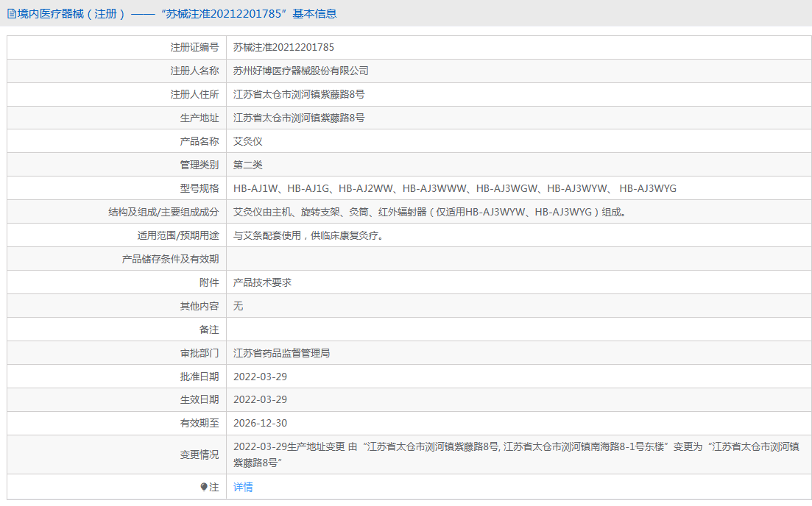This screenshot has height=506, width=812.
Task: Select registration number value 苏械注准20212201785
Action: (x=283, y=47)
